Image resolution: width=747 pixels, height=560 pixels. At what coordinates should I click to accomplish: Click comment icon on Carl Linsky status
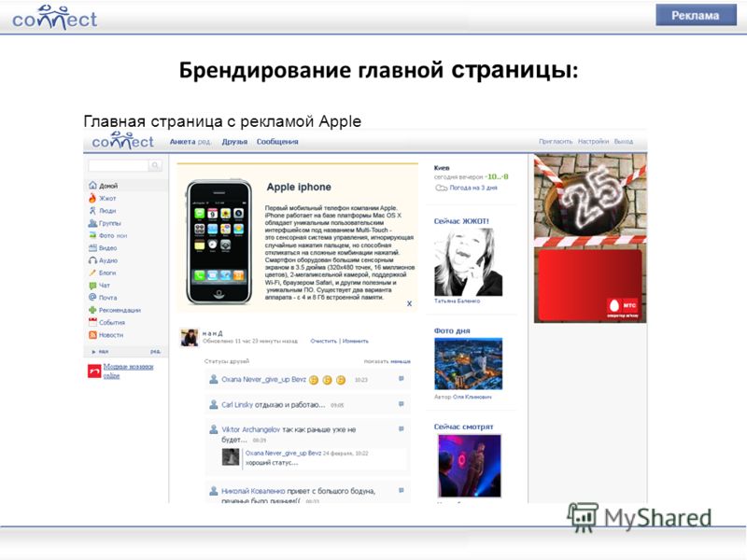point(402,404)
